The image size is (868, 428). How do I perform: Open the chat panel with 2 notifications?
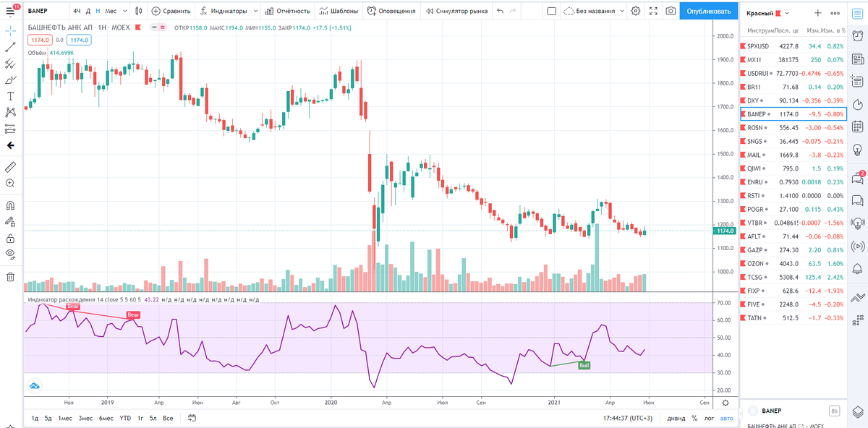click(857, 177)
